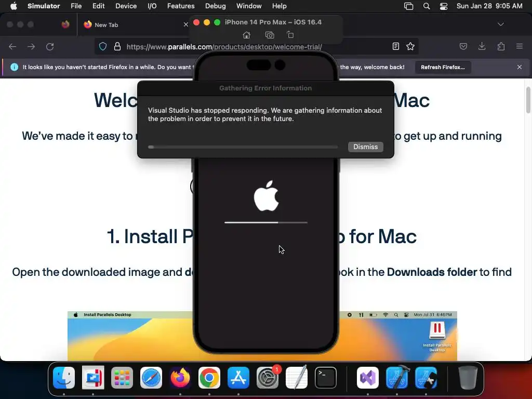Viewport: 532px width, 399px height.
Task: Open Parallels Toolbox icon in Dock
Action: coord(93,378)
